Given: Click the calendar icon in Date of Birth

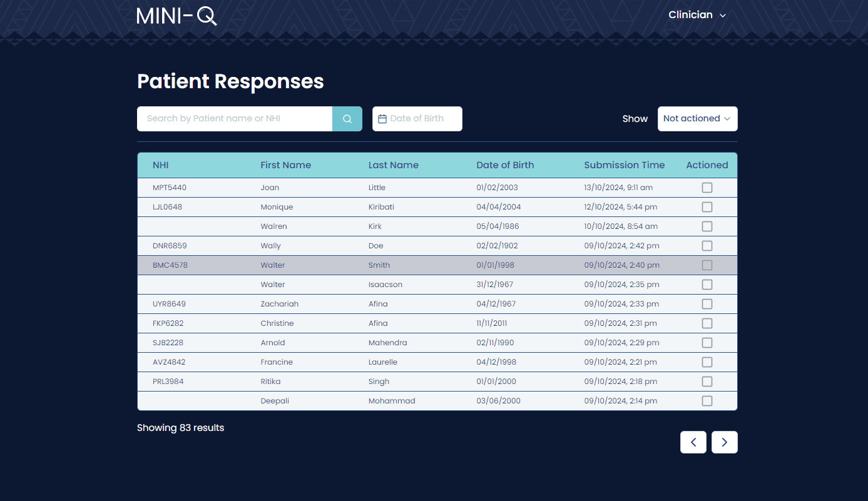Looking at the screenshot, I should point(382,119).
